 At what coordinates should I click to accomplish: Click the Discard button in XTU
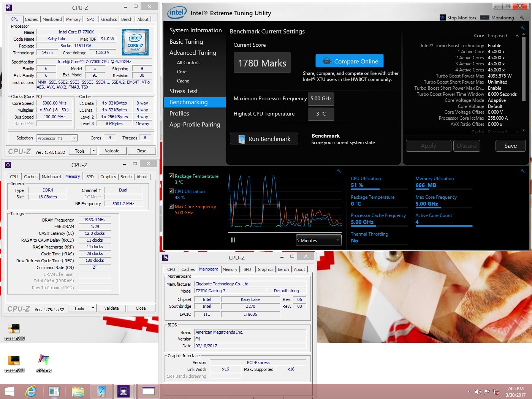click(x=467, y=146)
